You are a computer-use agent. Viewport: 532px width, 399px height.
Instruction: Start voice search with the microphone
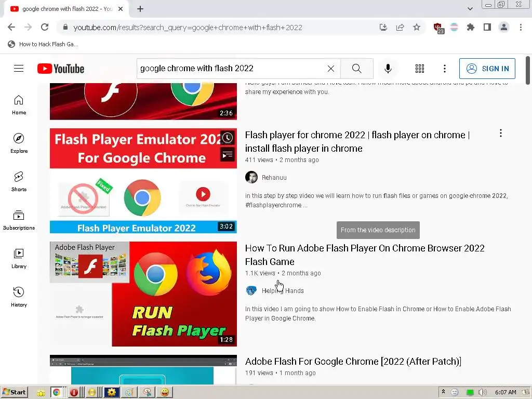[x=388, y=69]
